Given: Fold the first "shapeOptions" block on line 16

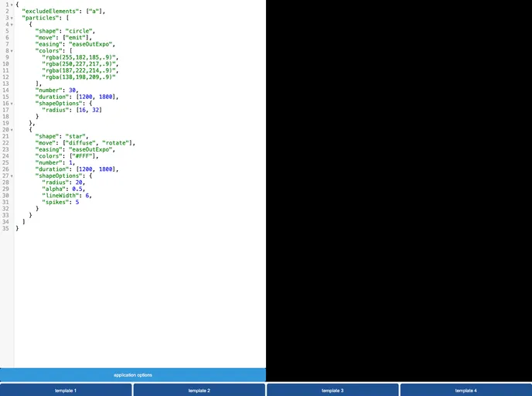Looking at the screenshot, I should [12, 103].
